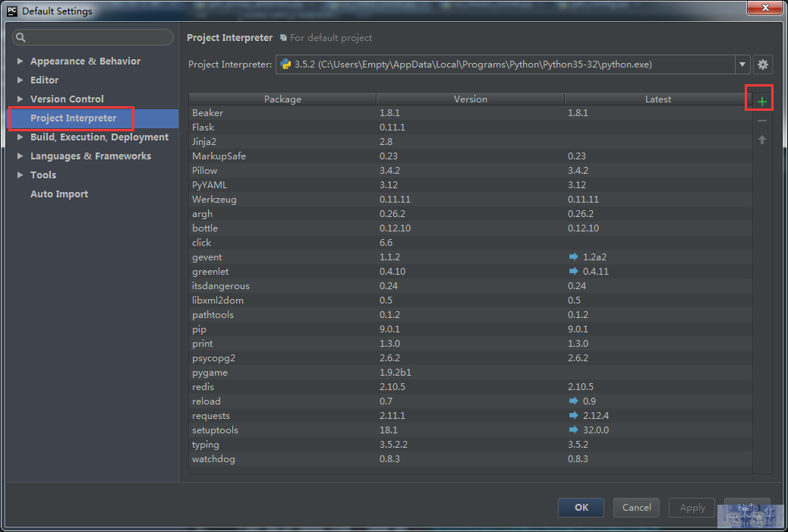Select the psycopg2 package row
The width and height of the screenshot is (788, 532).
[471, 358]
